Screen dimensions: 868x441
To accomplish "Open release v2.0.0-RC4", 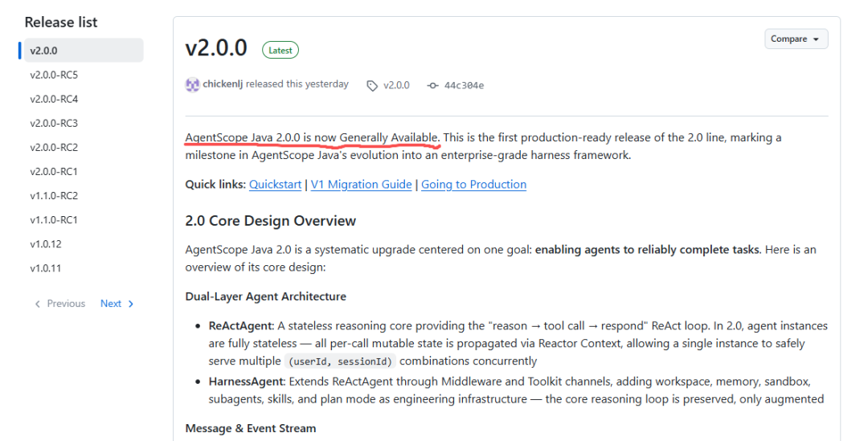I will click(54, 99).
